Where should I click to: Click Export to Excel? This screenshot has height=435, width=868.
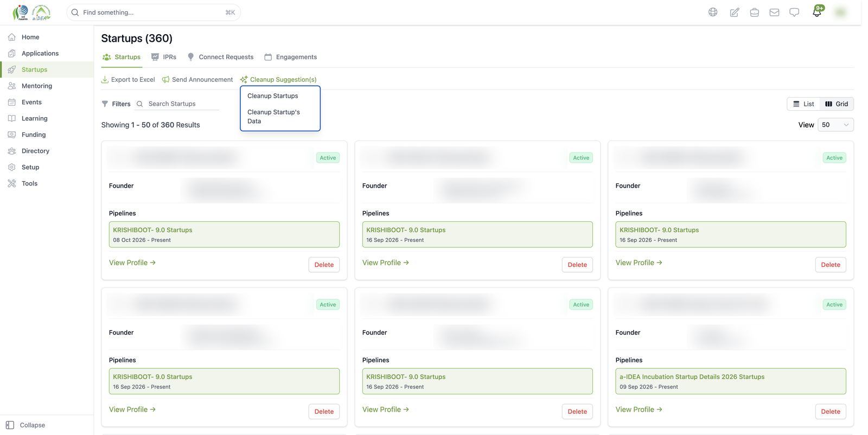tap(128, 79)
